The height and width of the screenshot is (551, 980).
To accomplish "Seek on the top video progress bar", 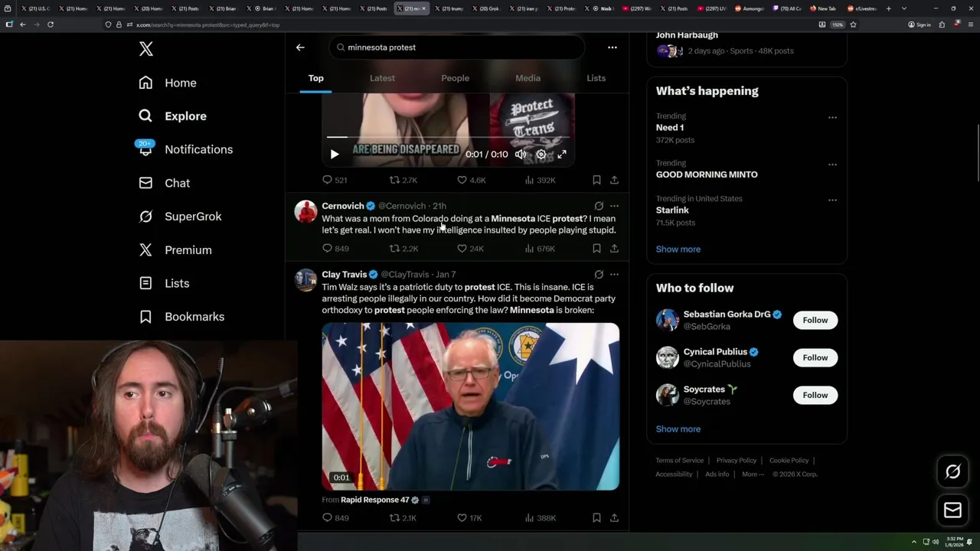I will point(448,137).
